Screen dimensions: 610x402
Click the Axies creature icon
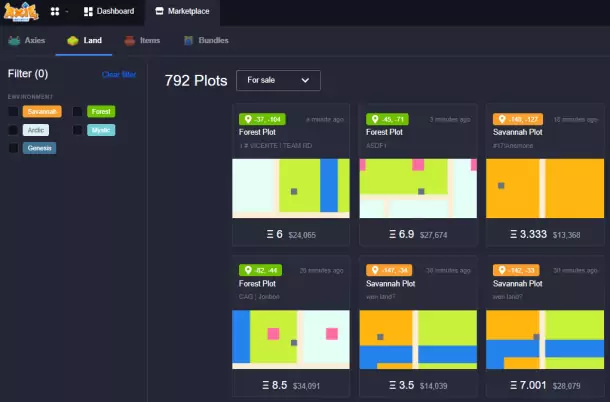14,41
